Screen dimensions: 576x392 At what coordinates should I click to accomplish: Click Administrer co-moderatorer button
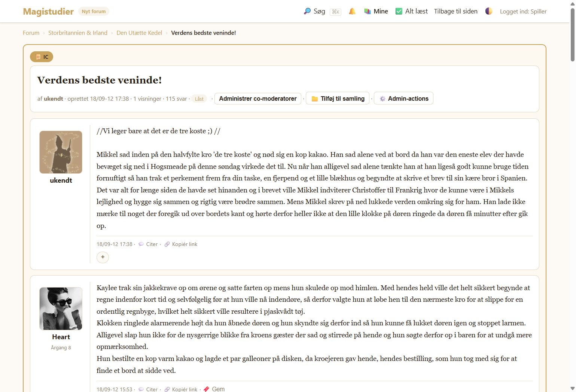pos(257,98)
